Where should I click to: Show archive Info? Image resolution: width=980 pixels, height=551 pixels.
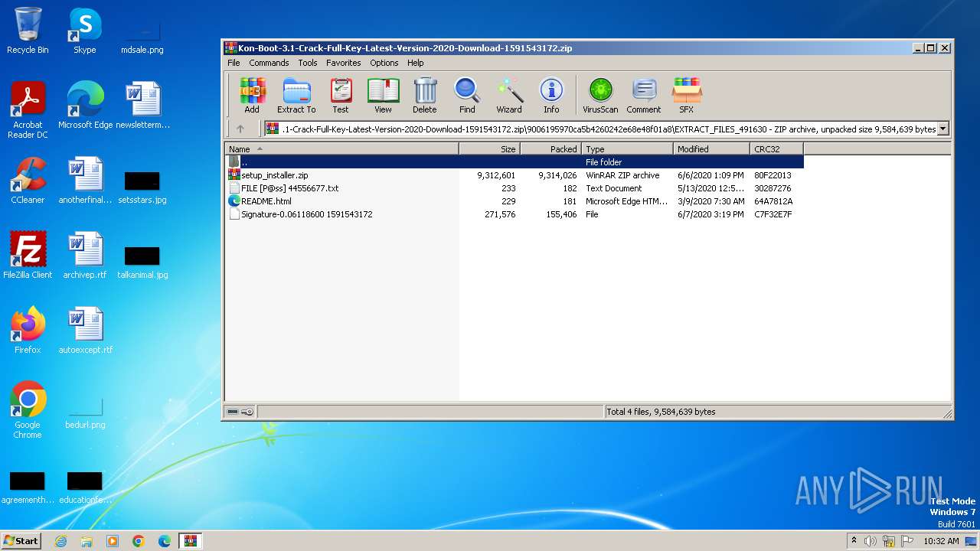(551, 95)
